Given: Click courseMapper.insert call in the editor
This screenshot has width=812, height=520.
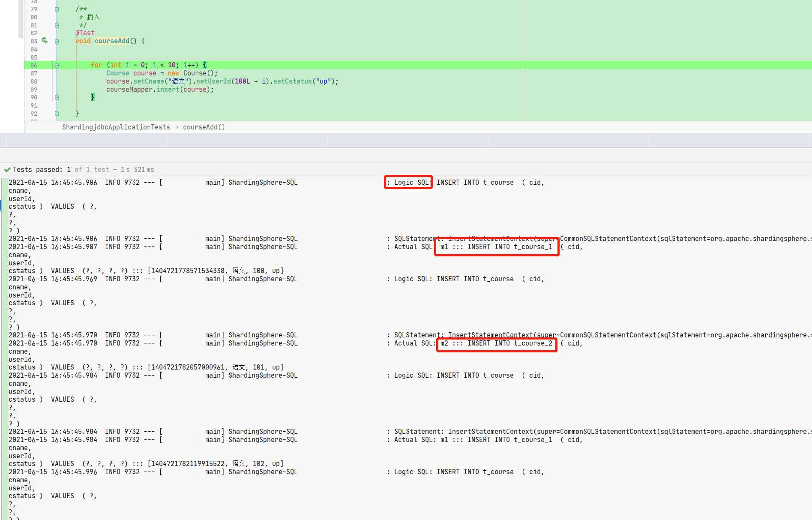Looking at the screenshot, I should click(x=160, y=90).
